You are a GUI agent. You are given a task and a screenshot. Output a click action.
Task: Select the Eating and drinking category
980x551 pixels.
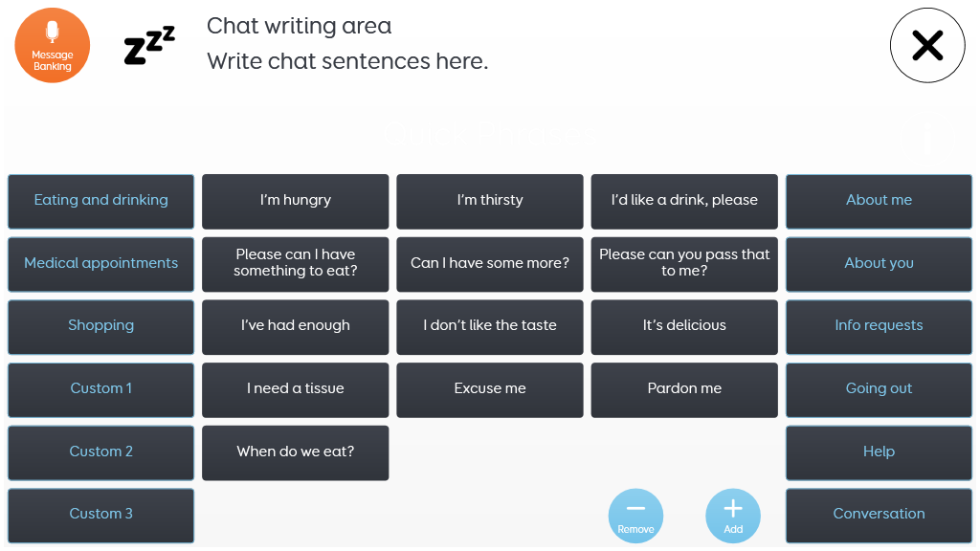(x=101, y=201)
